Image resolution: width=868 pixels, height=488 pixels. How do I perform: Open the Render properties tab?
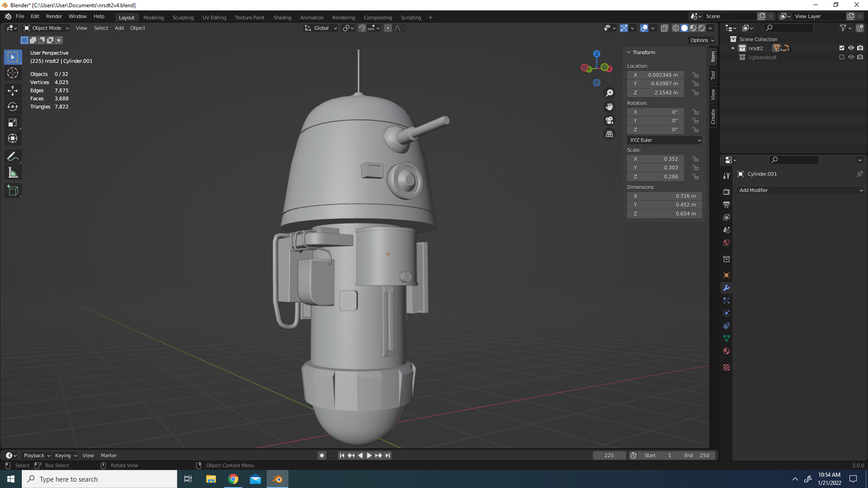click(x=726, y=192)
